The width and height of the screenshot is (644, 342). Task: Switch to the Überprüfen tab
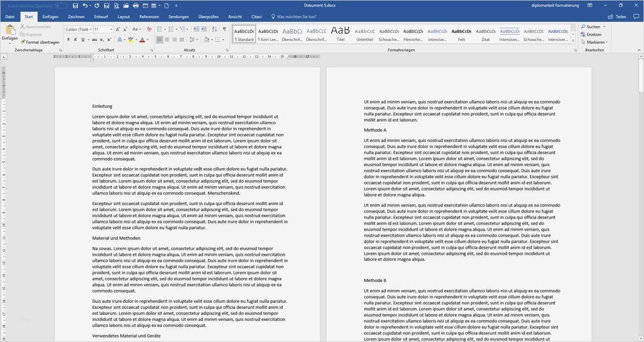tap(208, 17)
